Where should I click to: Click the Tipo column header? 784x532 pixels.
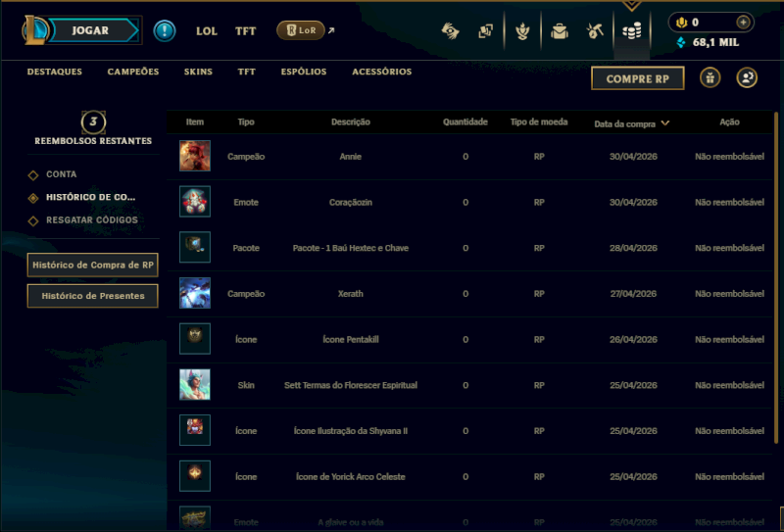point(246,121)
